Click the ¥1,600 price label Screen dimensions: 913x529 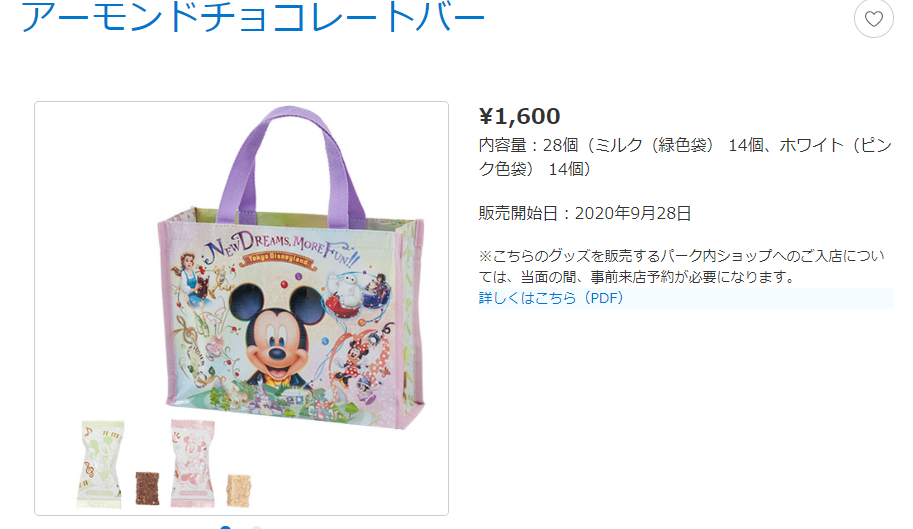click(x=519, y=116)
